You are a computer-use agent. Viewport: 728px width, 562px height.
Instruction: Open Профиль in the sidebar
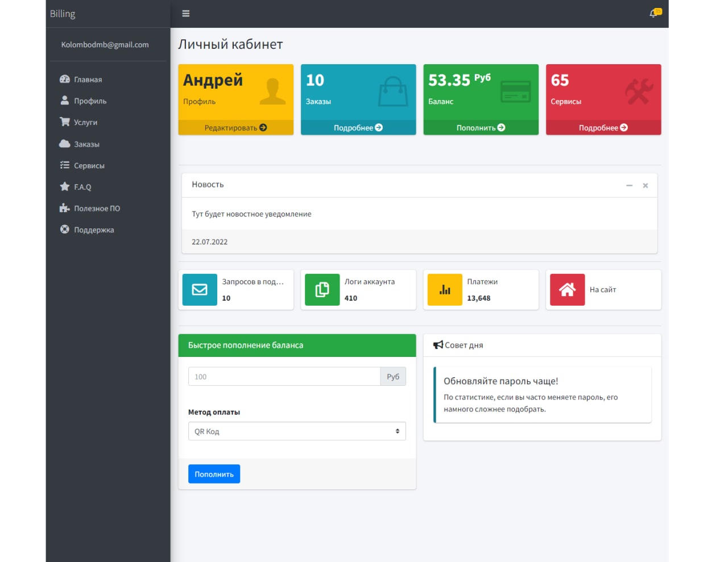(90, 101)
